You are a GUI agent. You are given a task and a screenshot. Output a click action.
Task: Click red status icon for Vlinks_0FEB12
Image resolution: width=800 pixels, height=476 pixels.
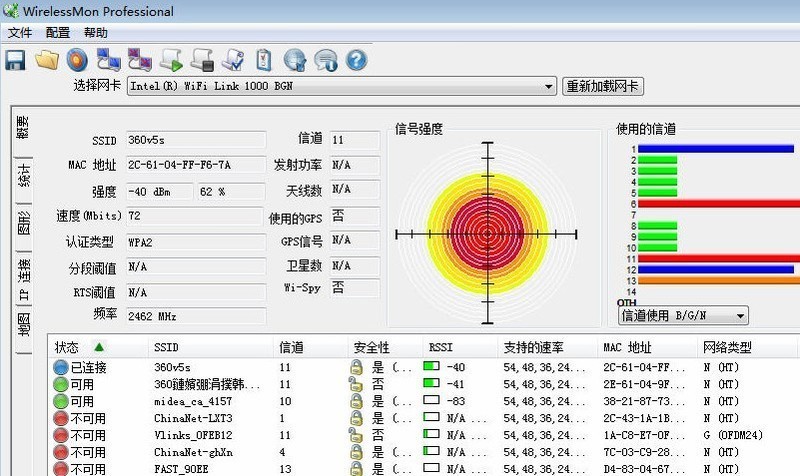point(61,435)
